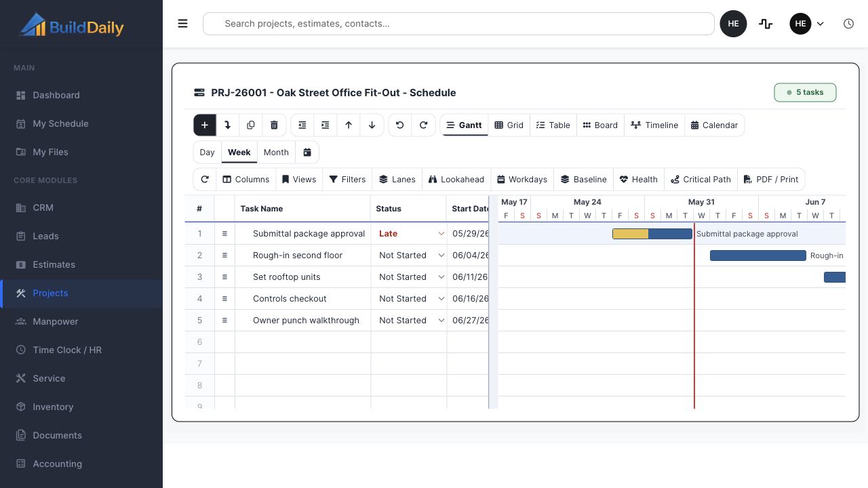This screenshot has width=868, height=488.
Task: Click the Set rooftop units Gantt bar
Action: pos(835,277)
